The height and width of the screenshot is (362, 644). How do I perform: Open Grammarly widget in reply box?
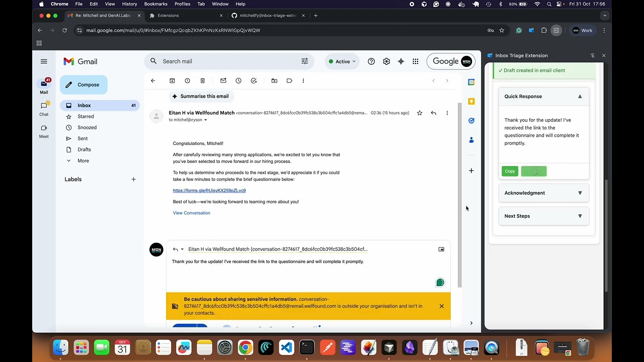(440, 283)
